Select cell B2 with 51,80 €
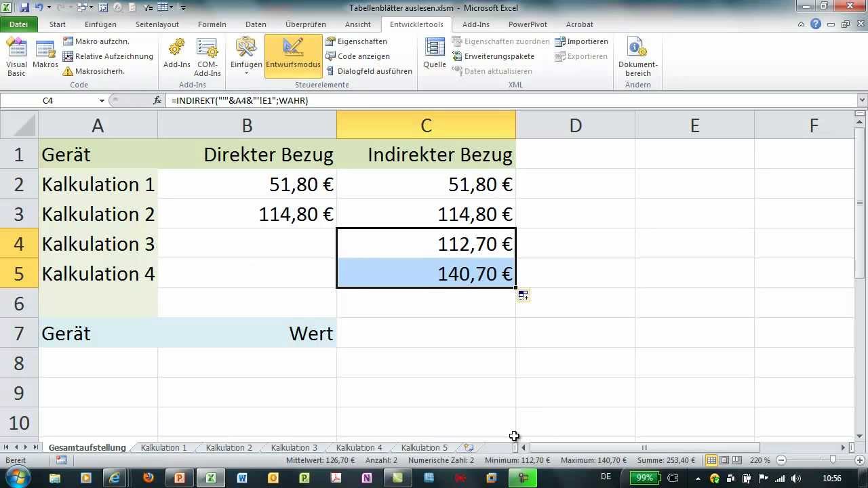Image resolution: width=868 pixels, height=488 pixels. tap(247, 184)
